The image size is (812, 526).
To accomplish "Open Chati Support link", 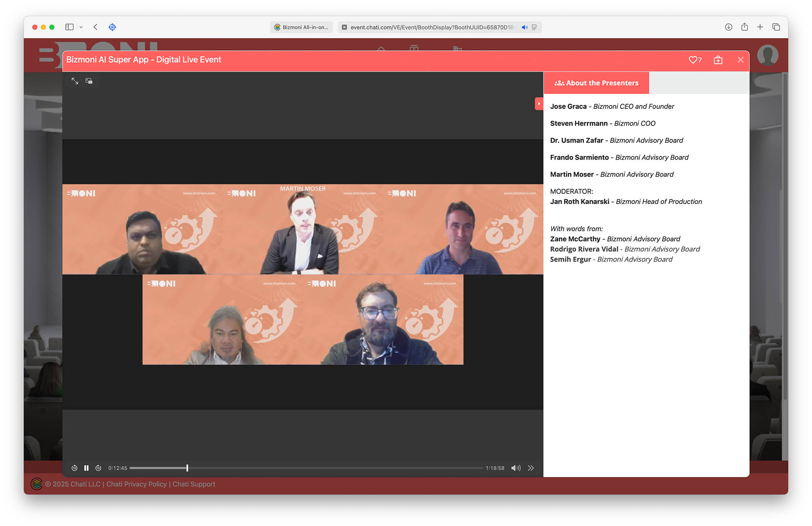I will coord(194,484).
